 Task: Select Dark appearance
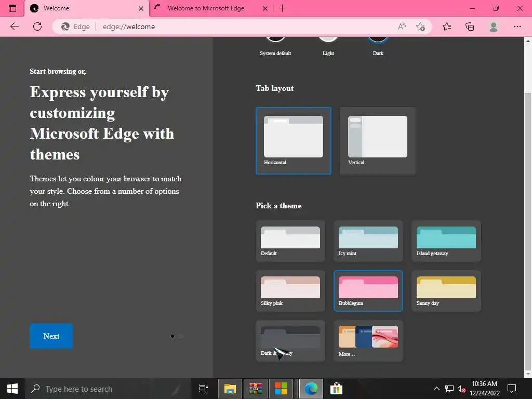tap(378, 46)
